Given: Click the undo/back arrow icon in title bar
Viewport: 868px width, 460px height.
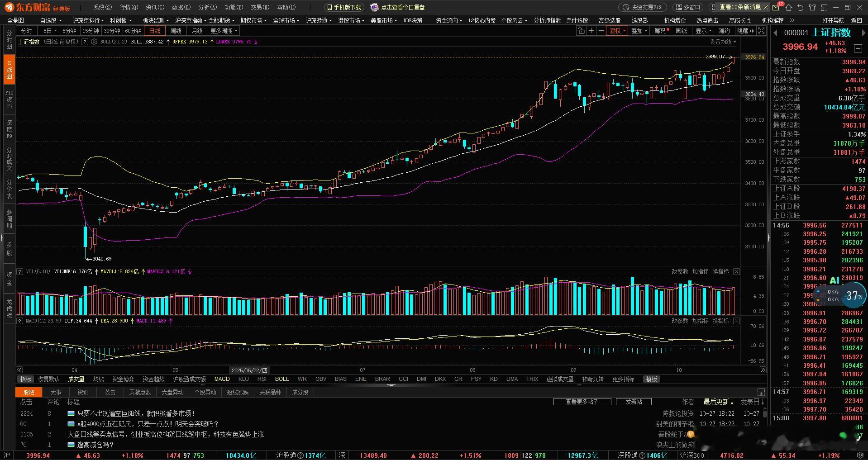Looking at the screenshot, I should (x=800, y=7).
